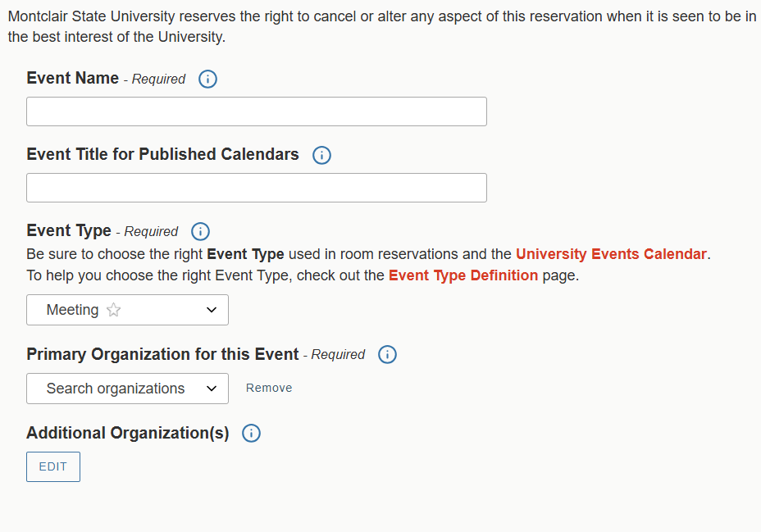
Task: Click Remove next to the organization dropdown
Action: click(269, 389)
